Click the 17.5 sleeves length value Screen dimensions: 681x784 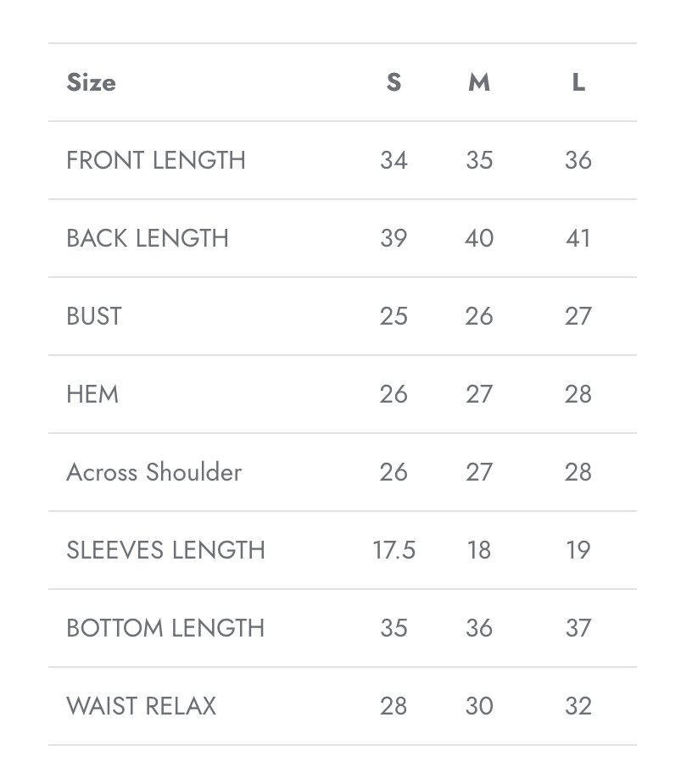pos(394,551)
